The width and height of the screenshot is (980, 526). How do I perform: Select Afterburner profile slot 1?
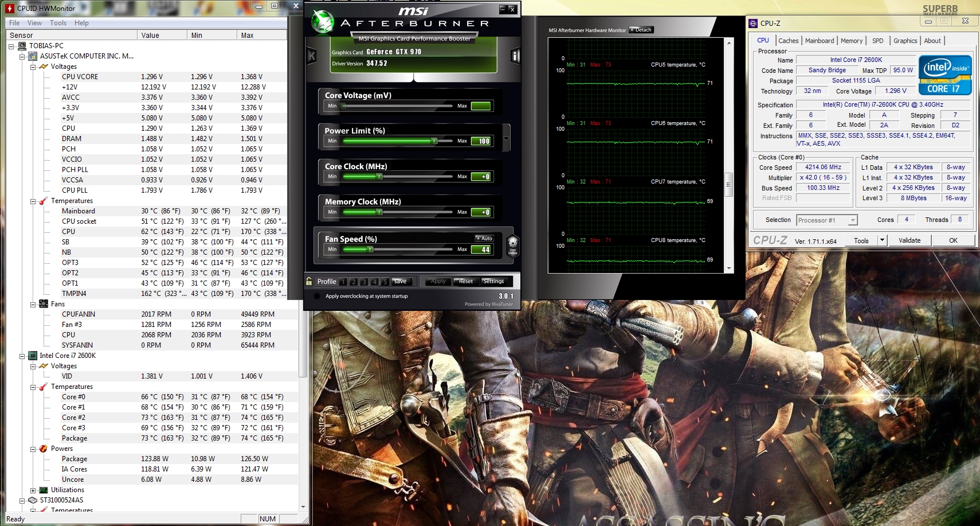pyautogui.click(x=343, y=282)
